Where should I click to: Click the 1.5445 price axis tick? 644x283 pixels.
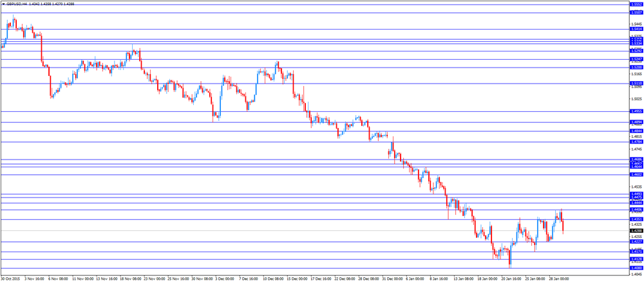click(636, 24)
